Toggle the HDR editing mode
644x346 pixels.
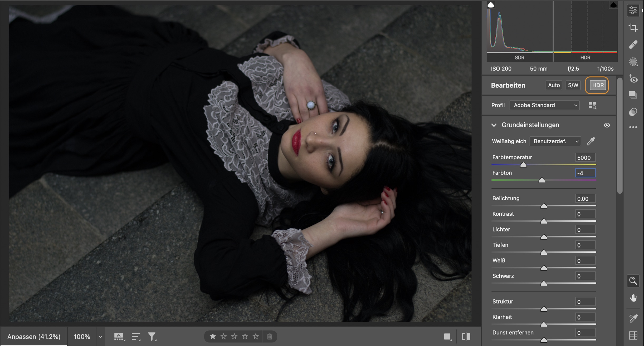tap(597, 85)
